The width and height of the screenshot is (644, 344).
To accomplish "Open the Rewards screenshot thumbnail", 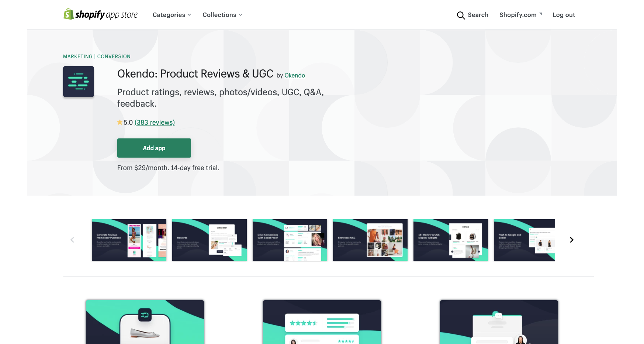I will coord(210,240).
